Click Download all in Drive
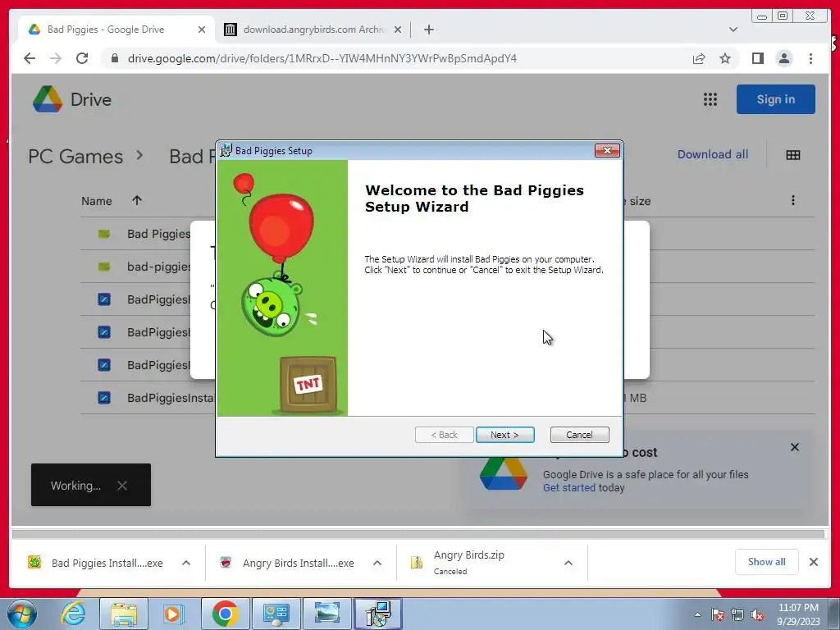 click(x=713, y=154)
